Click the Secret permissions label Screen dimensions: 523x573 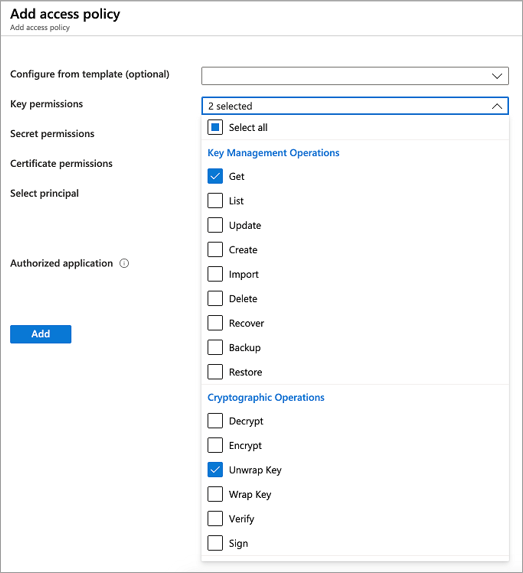52,134
